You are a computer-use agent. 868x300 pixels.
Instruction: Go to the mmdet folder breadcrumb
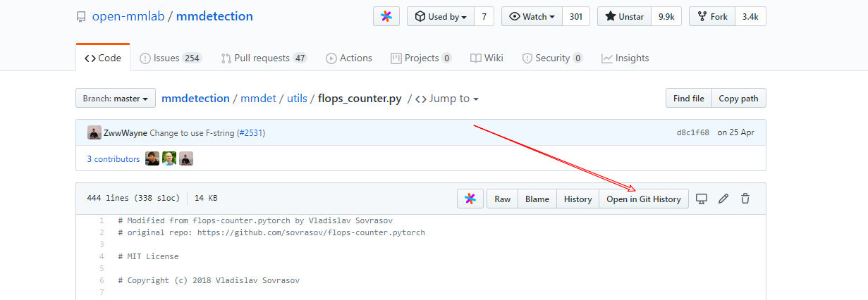pyautogui.click(x=258, y=98)
